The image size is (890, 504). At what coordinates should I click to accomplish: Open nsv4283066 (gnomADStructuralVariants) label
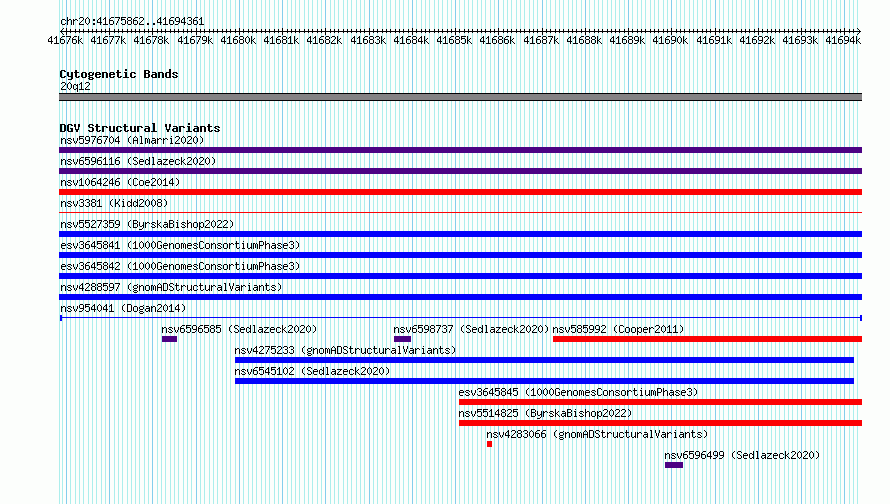pyautogui.click(x=597, y=434)
